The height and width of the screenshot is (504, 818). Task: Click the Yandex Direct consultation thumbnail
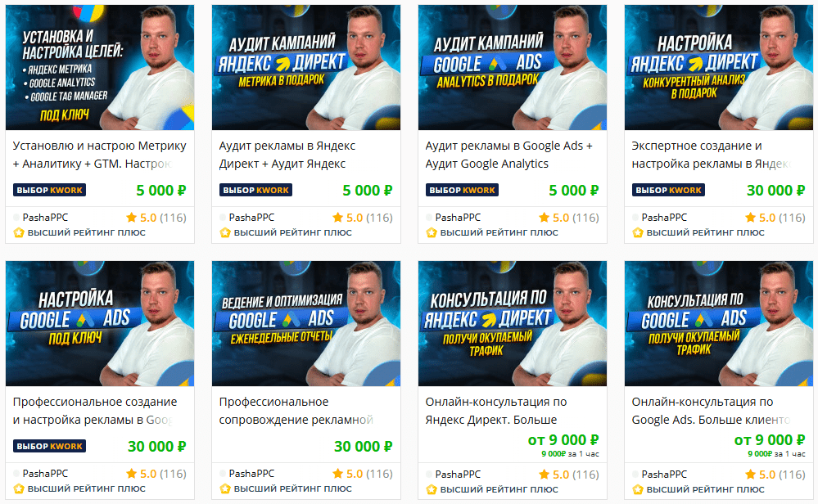tap(513, 323)
